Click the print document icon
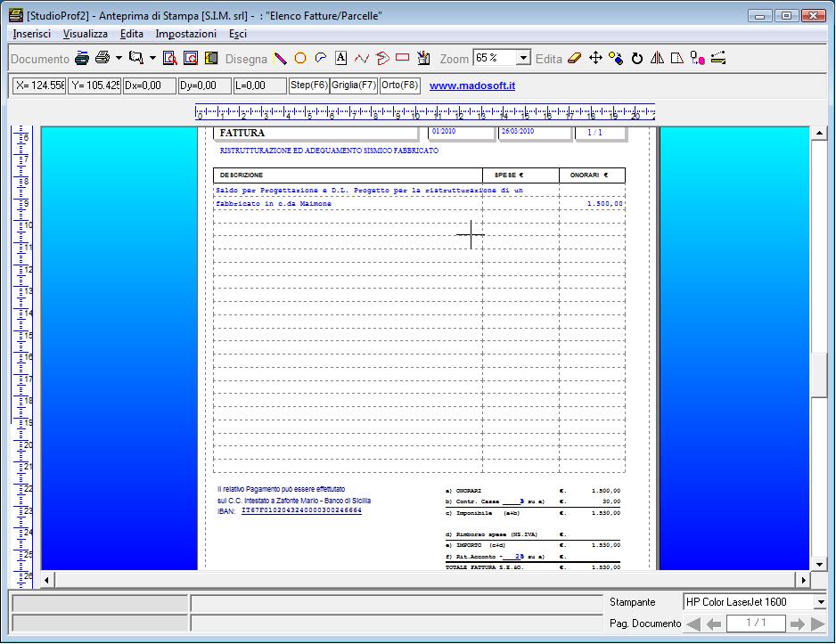The image size is (836, 644). (x=102, y=58)
